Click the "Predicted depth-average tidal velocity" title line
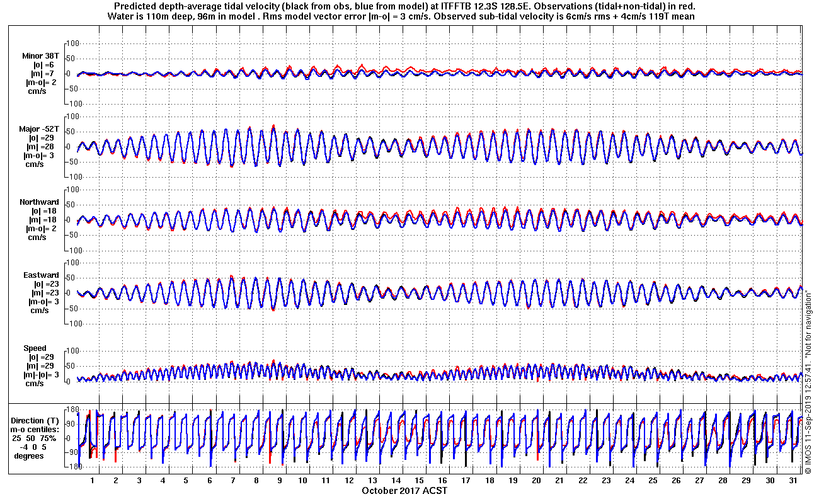The width and height of the screenshot is (819, 504). (406, 6)
